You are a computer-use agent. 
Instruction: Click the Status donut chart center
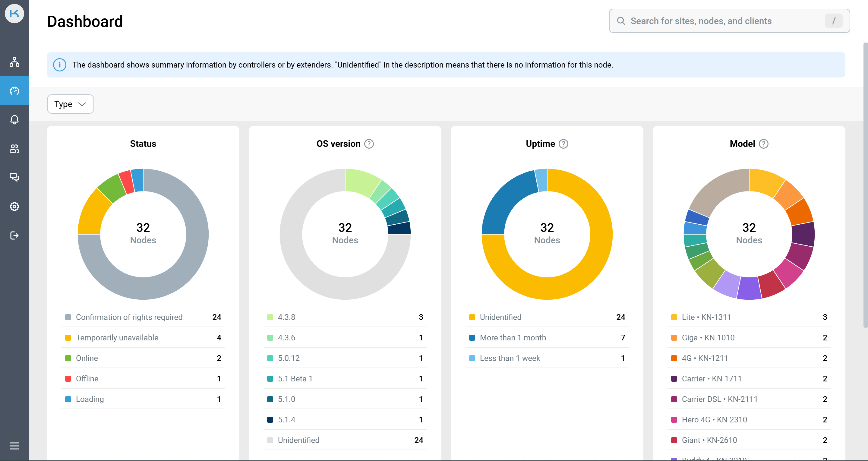pos(143,234)
